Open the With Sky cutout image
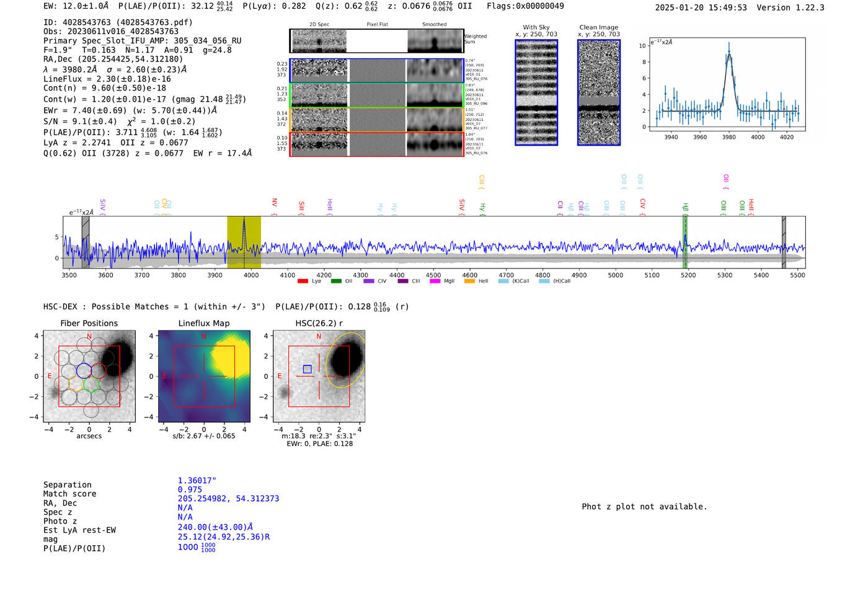The image size is (868, 591). (536, 92)
